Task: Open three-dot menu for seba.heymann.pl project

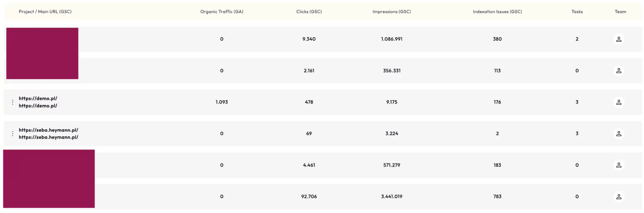Action: click(13, 134)
